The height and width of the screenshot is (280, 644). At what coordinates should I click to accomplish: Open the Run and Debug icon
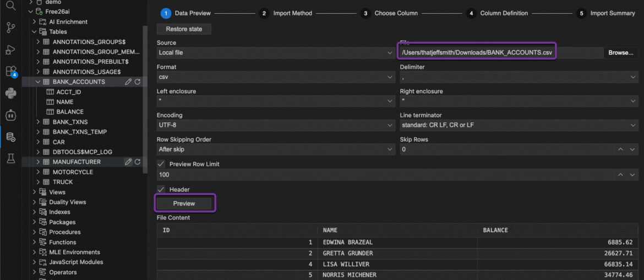[x=10, y=50]
